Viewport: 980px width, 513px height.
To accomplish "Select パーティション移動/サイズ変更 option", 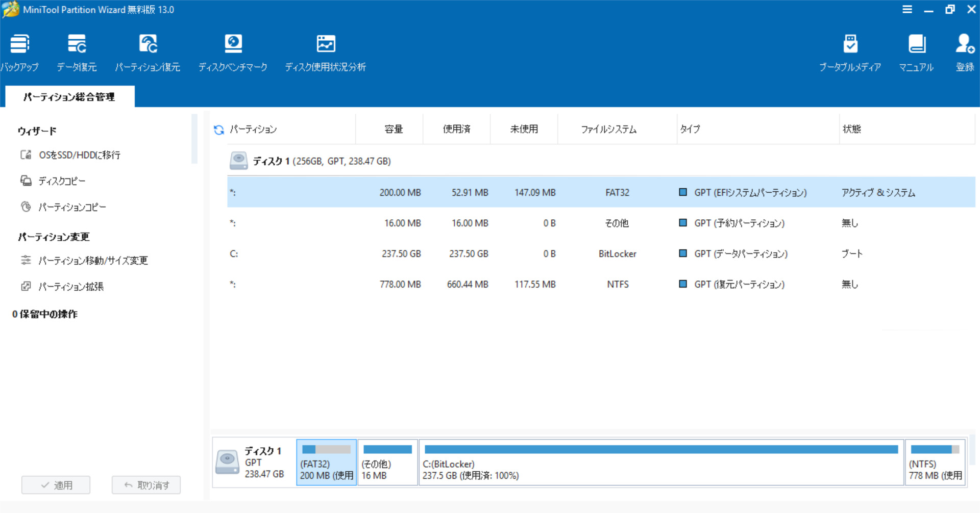I will (93, 261).
